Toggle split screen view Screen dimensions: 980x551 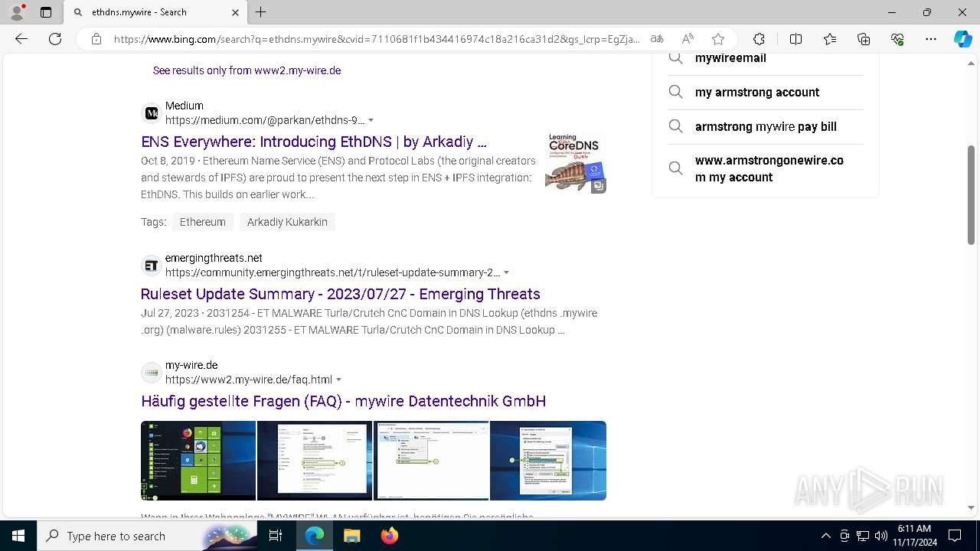795,39
